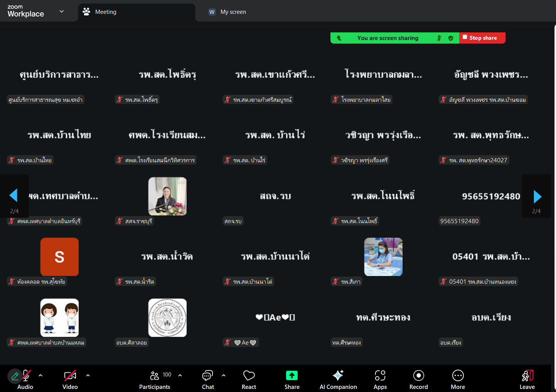Turn on camera with Video button
The width and height of the screenshot is (556, 392).
pos(70,375)
